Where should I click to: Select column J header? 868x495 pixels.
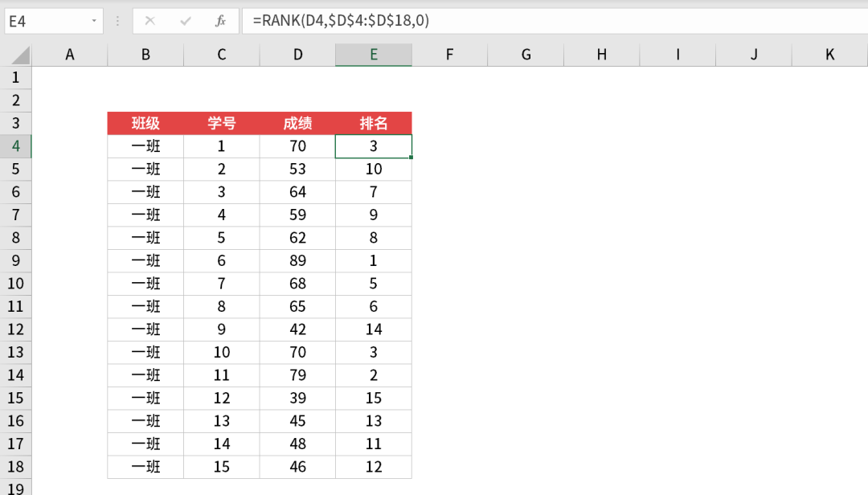753,55
